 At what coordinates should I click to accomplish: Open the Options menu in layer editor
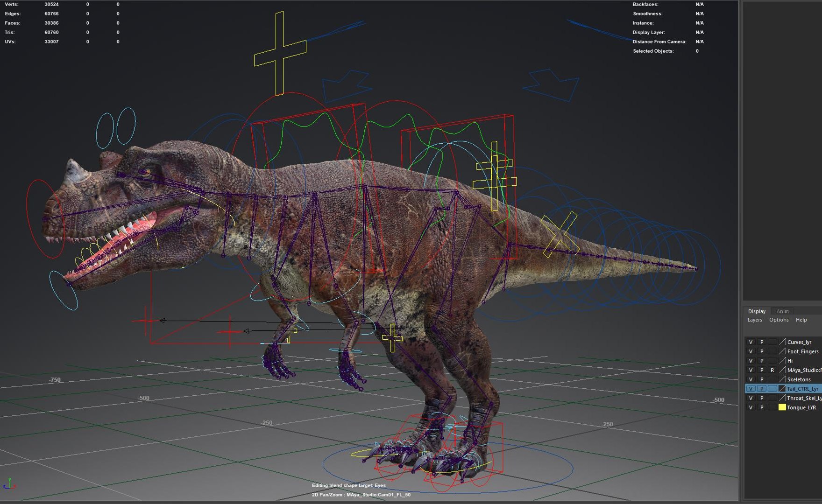779,320
